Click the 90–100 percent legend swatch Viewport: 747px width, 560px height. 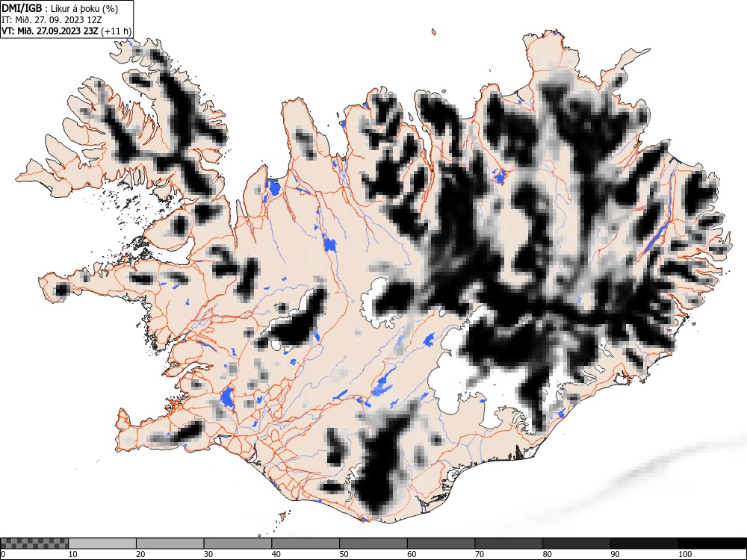click(x=644, y=544)
